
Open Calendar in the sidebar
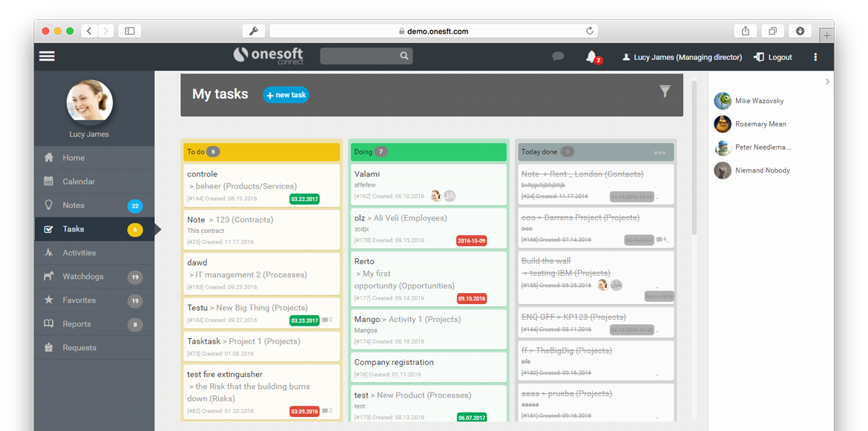click(x=79, y=182)
